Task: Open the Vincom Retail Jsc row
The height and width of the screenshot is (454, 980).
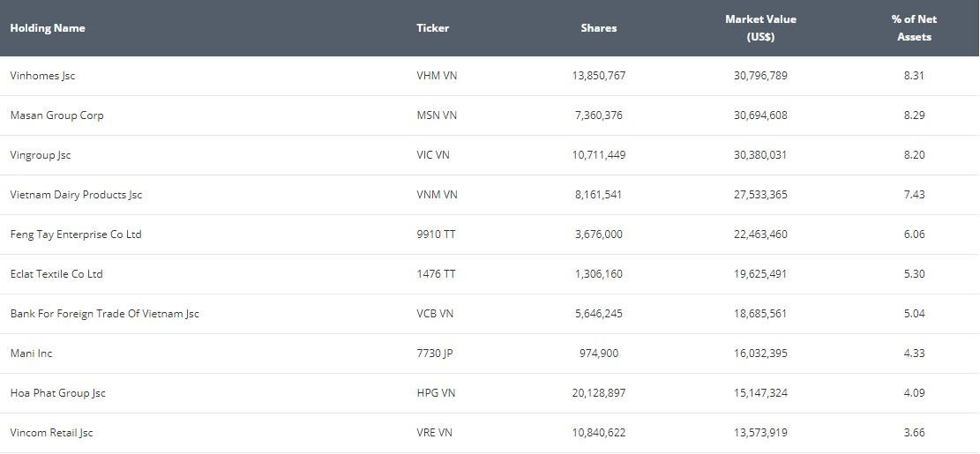Action: tap(51, 433)
